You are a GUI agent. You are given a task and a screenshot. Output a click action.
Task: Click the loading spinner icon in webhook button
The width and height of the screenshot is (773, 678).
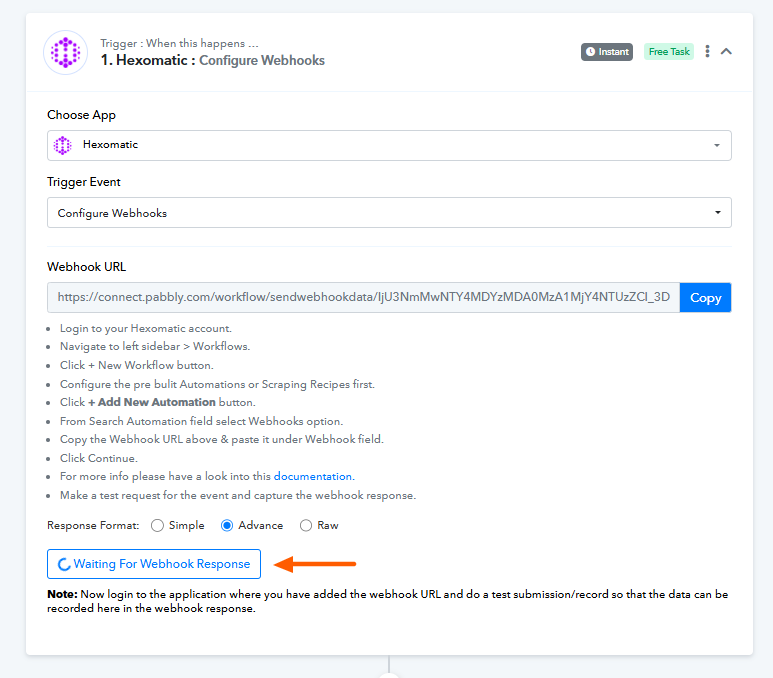coord(64,564)
